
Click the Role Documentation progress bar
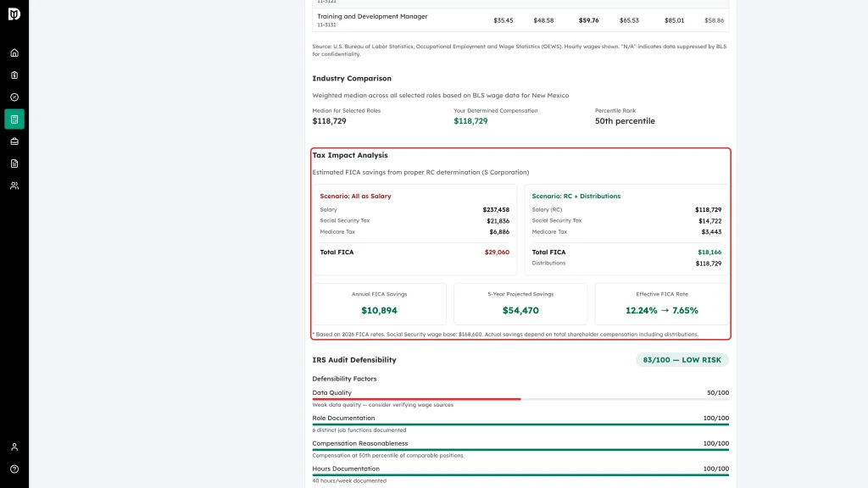point(520,424)
